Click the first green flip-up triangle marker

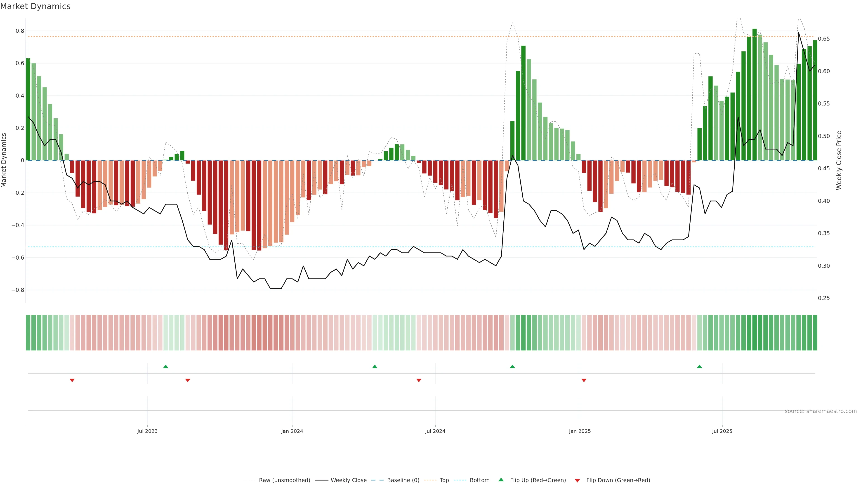point(165,366)
